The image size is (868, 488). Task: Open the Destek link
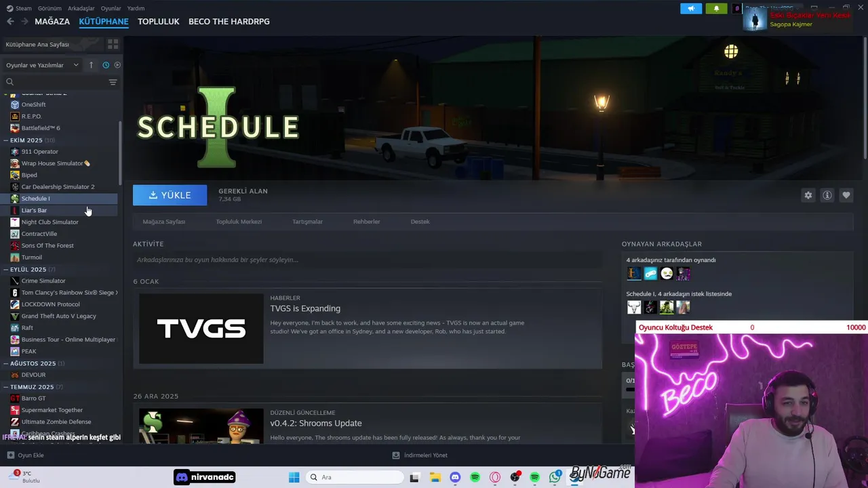tap(420, 222)
